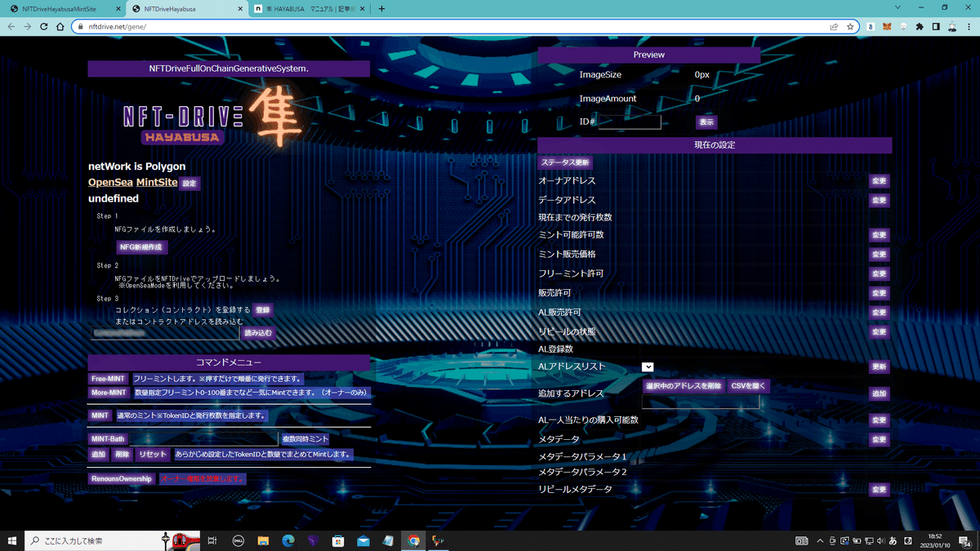
Task: Click the 読み込む load button
Action: coord(258,333)
